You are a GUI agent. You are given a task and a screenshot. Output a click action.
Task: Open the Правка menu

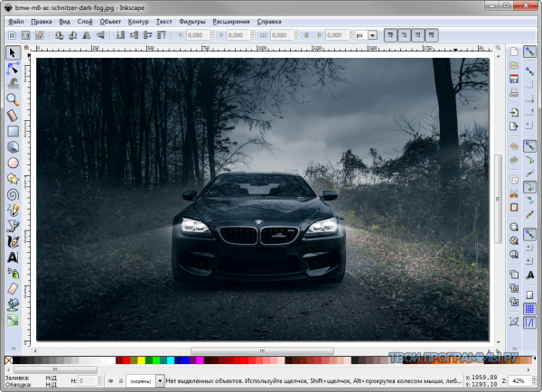(42, 22)
